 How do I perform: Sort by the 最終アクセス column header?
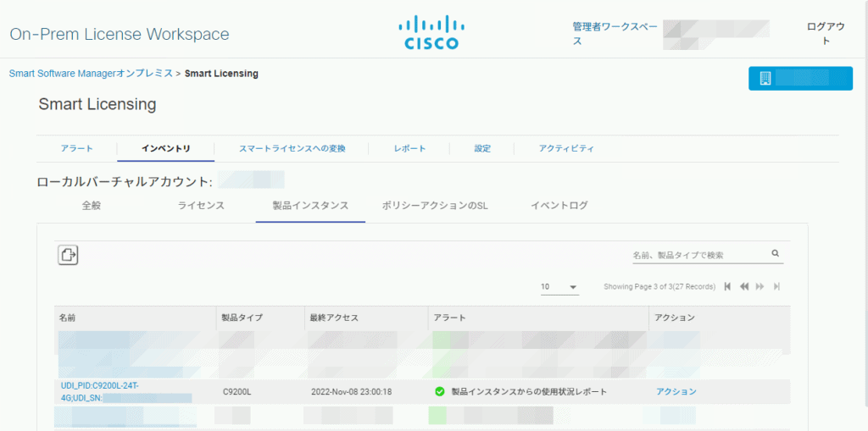click(x=335, y=318)
